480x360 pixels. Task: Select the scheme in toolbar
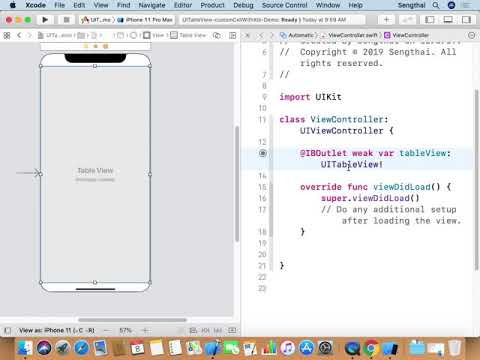pos(96,20)
